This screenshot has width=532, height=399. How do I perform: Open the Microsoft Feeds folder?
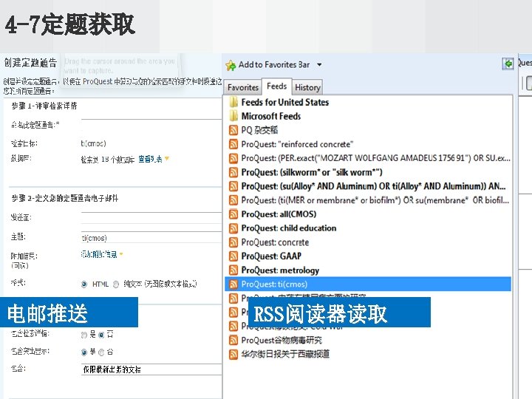[x=270, y=116]
